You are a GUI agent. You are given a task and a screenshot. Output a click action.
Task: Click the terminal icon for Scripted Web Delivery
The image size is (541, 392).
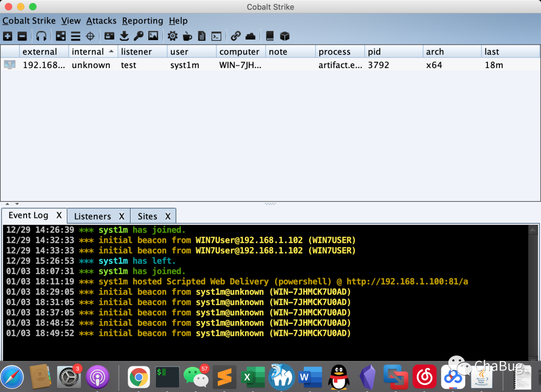click(x=216, y=36)
